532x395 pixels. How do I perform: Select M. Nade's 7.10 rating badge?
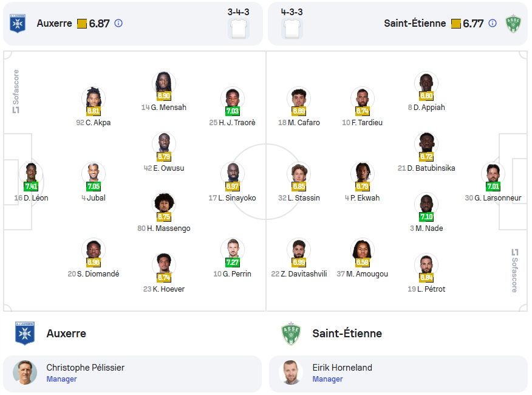point(426,217)
